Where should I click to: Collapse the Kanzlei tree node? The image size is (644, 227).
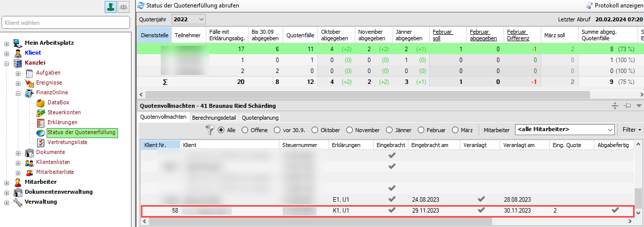(x=7, y=63)
